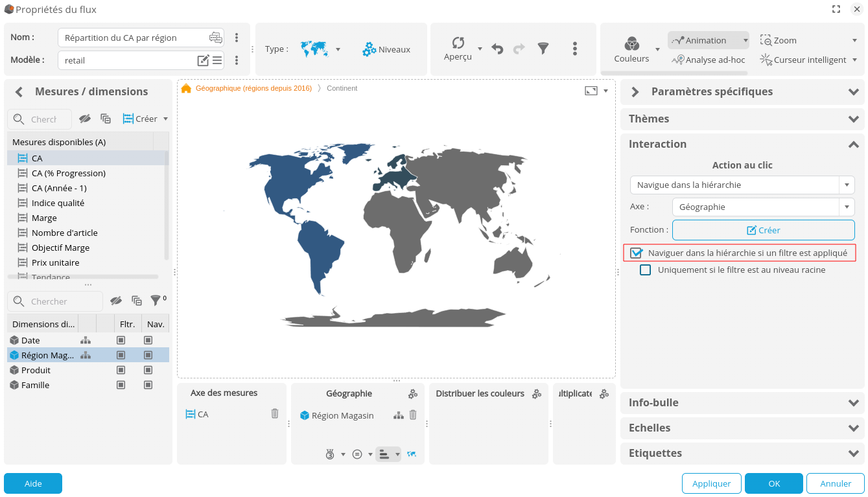Collapse the Interaction section
The width and height of the screenshot is (868, 497).
coord(853,144)
